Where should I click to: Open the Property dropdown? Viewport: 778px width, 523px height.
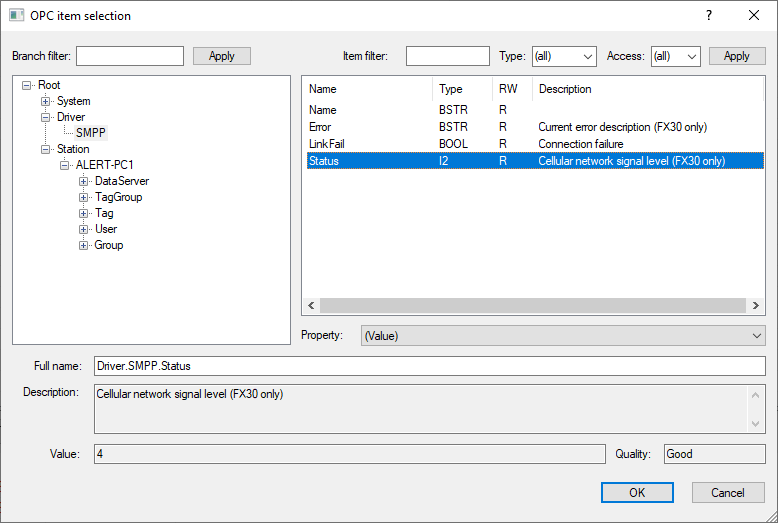point(562,336)
